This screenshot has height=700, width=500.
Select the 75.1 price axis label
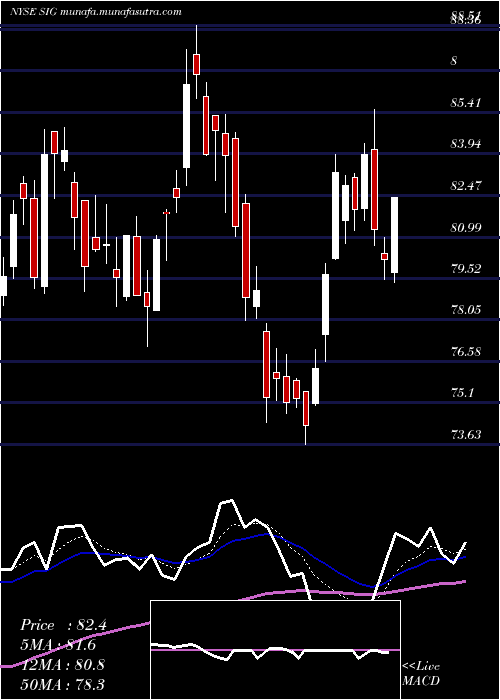click(462, 393)
